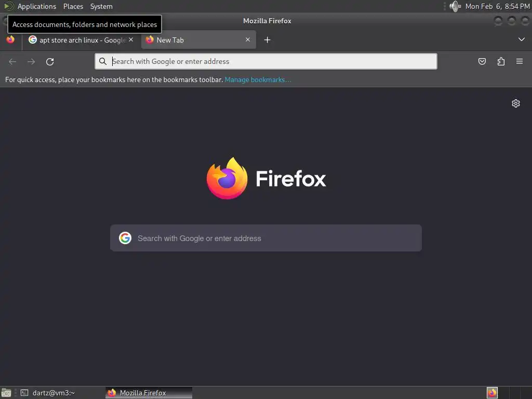Click the Firefox View icon before the tabs
This screenshot has width=532, height=399.
pos(10,39)
